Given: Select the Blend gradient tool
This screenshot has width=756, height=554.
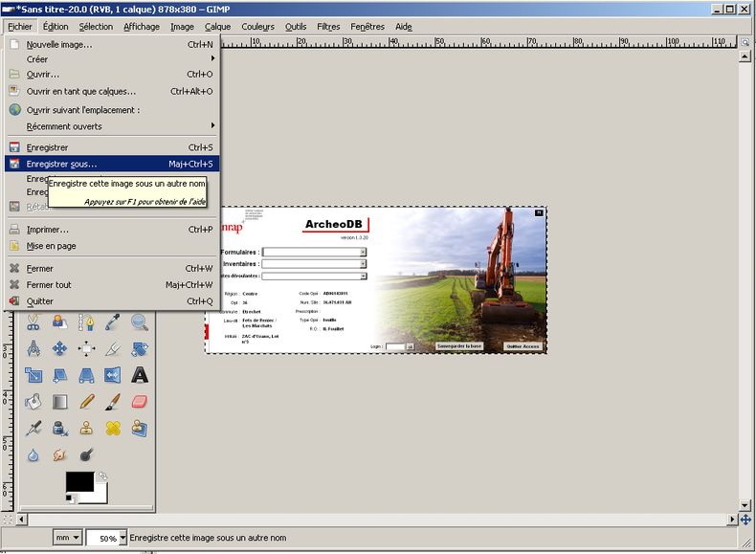Looking at the screenshot, I should [59, 402].
